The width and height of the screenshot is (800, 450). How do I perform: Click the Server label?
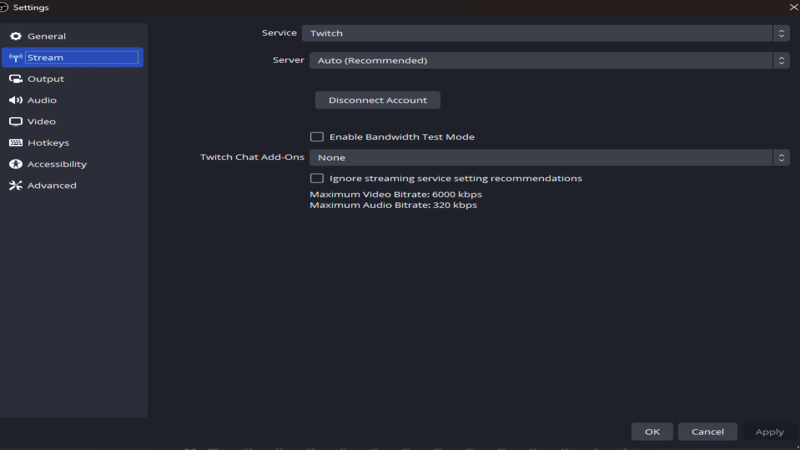click(288, 60)
